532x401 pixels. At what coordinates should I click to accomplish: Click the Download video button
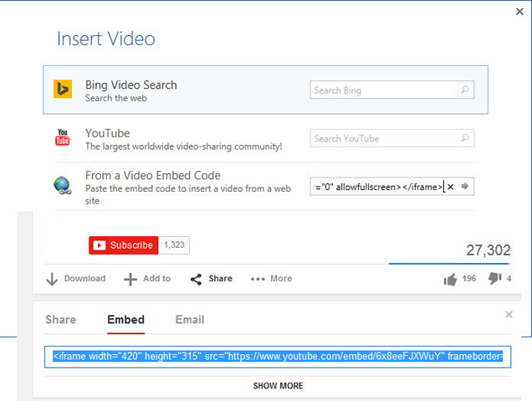tap(76, 279)
